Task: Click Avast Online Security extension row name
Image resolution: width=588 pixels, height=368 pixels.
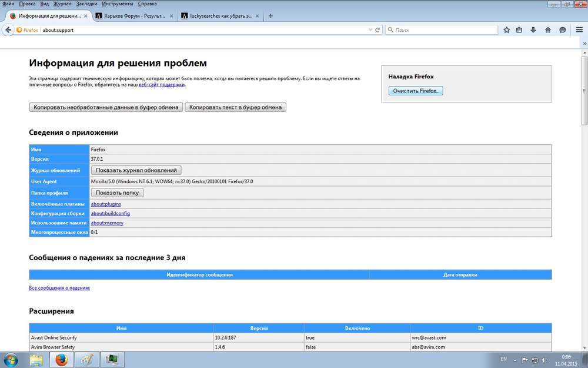Action: click(x=54, y=337)
